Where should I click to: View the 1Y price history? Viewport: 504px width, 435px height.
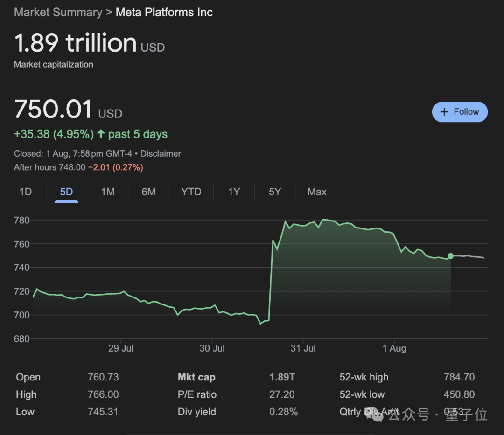tap(234, 192)
